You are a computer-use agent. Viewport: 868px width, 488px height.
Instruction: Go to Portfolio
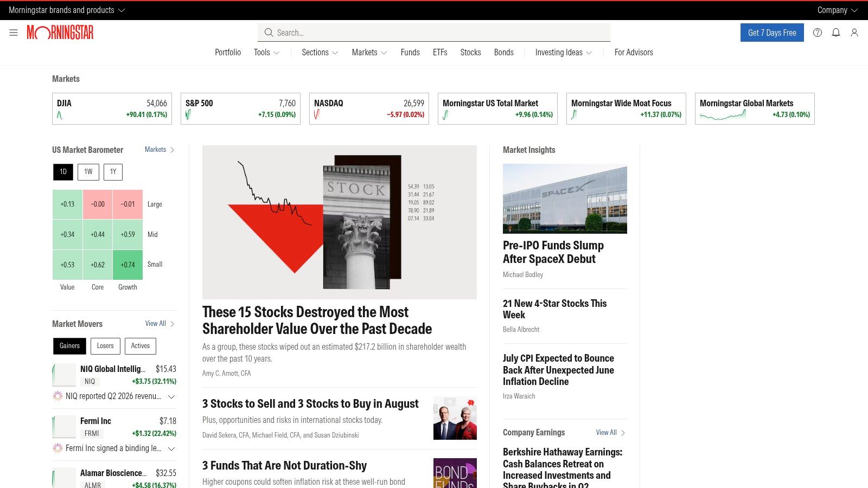(228, 53)
